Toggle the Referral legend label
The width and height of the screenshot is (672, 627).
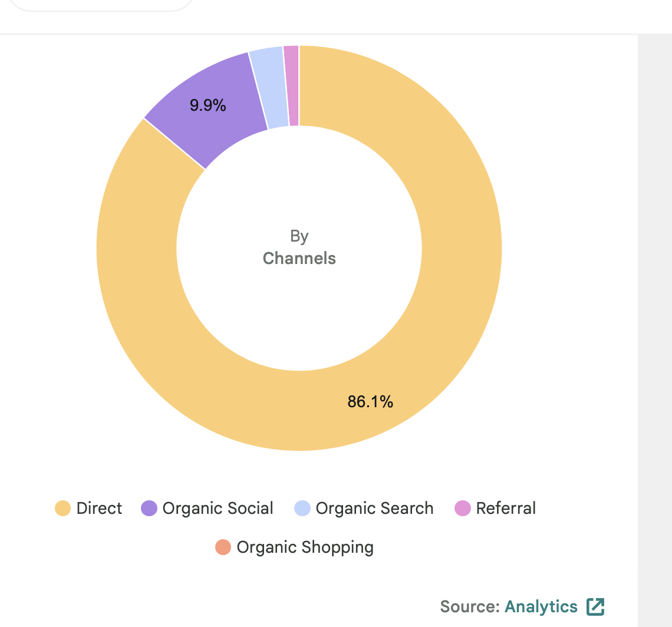coord(506,509)
